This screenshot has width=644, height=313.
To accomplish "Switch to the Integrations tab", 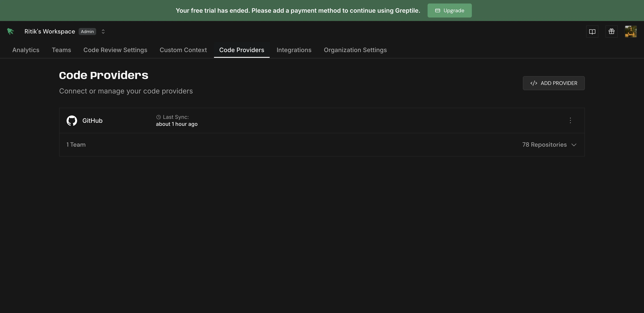I will coord(294,50).
